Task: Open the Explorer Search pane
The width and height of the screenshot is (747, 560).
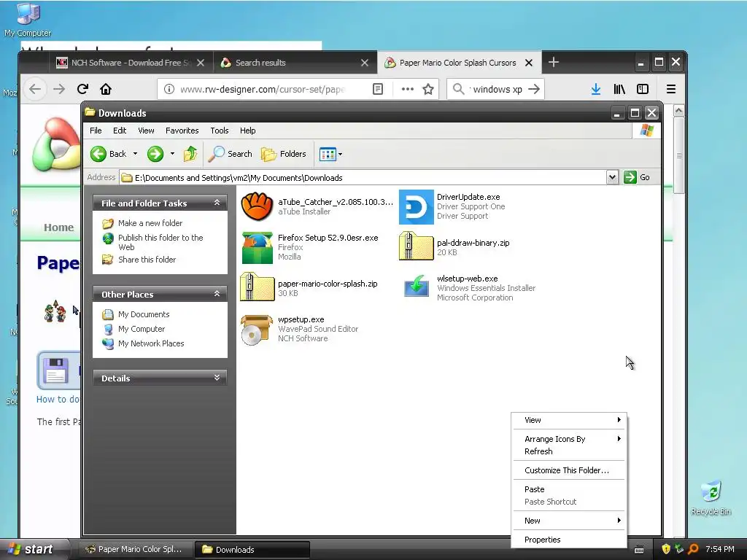Action: (x=230, y=154)
